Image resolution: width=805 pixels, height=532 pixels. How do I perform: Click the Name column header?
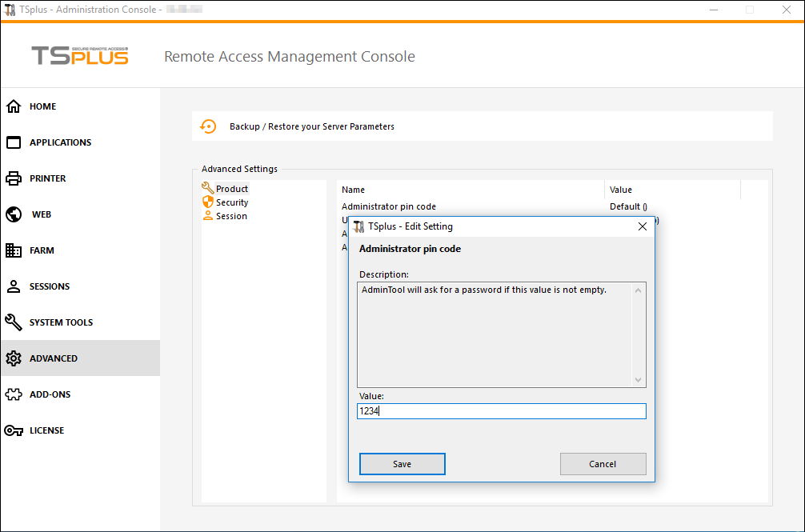[x=353, y=190]
